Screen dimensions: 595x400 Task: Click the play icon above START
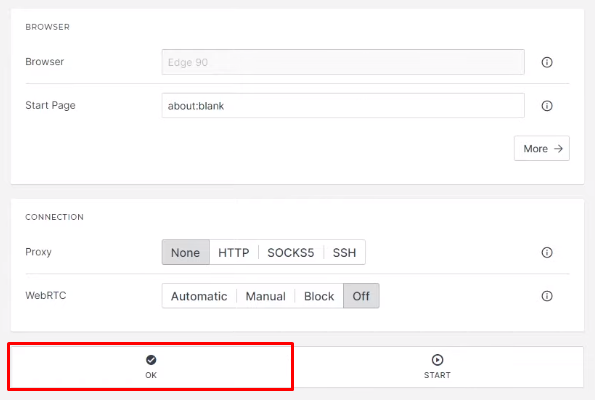pos(437,359)
